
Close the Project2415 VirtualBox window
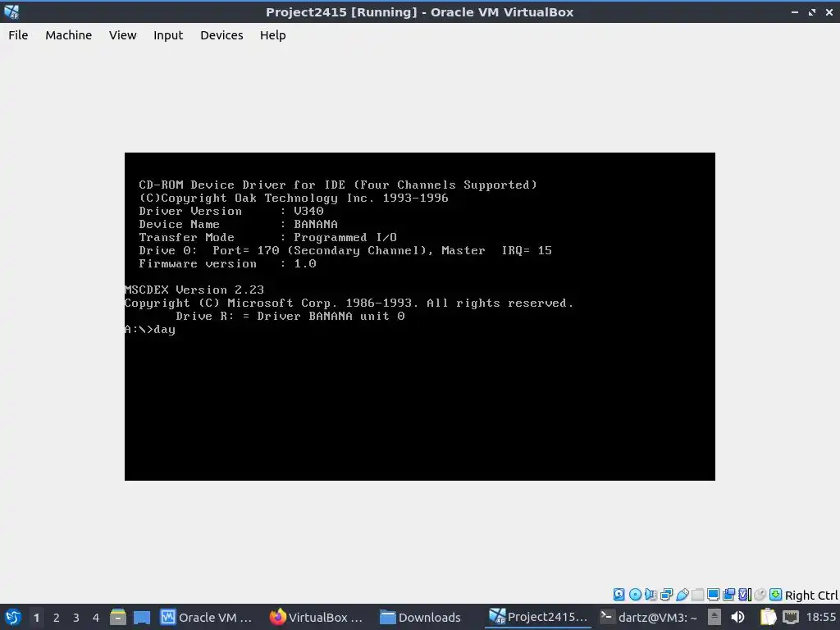click(829, 11)
